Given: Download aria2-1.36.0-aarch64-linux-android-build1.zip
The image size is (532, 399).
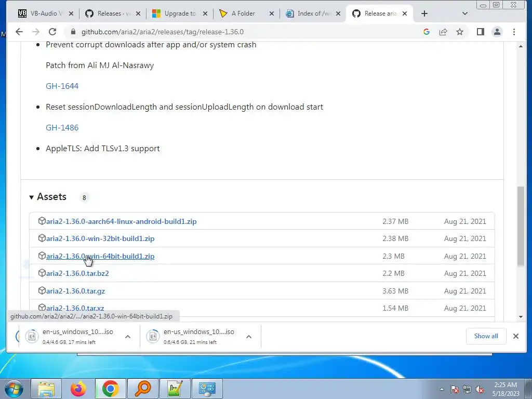Looking at the screenshot, I should click(121, 221).
